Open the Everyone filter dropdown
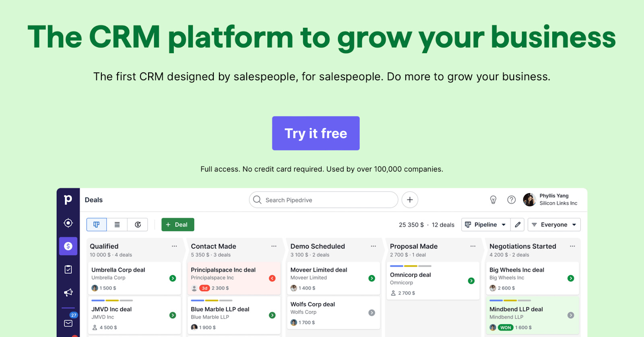This screenshot has width=644, height=337. coord(554,225)
